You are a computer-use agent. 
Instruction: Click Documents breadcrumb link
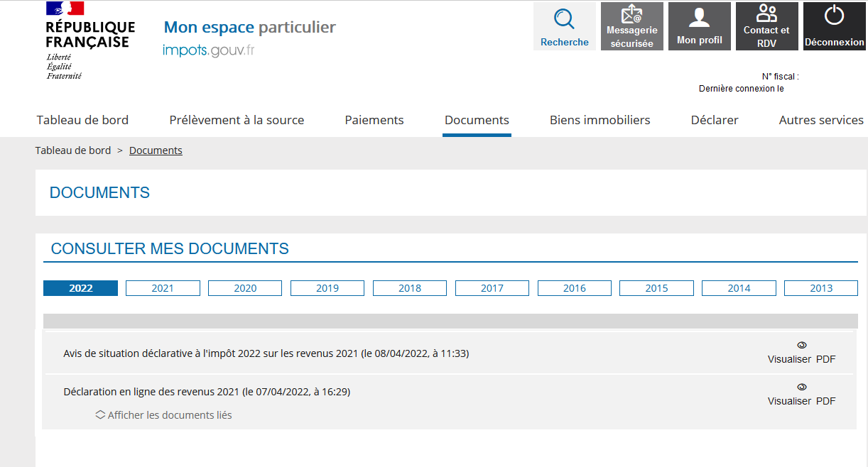[x=156, y=150]
